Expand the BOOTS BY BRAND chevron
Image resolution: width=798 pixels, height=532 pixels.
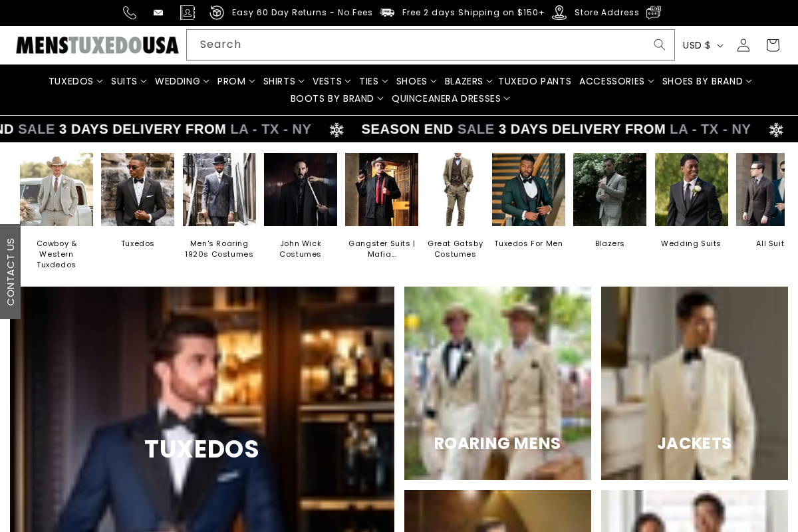click(380, 98)
